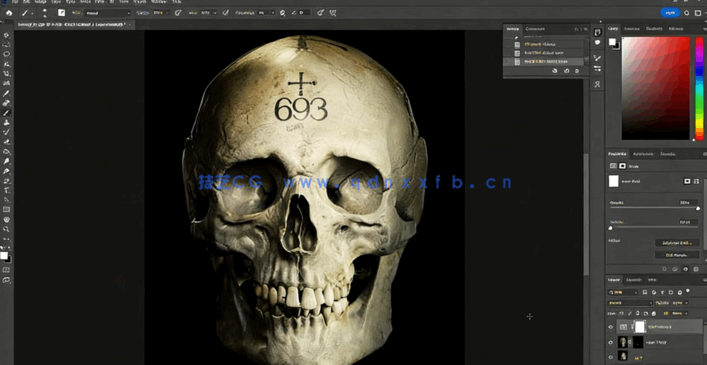Click the rainbow hue slider strip
Viewport: 707px width, 365px height.
699,88
